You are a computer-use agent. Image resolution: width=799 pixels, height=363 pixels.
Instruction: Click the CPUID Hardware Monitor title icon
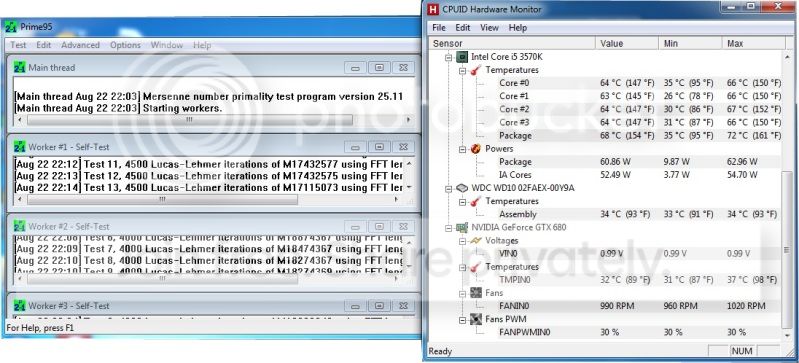(x=434, y=9)
